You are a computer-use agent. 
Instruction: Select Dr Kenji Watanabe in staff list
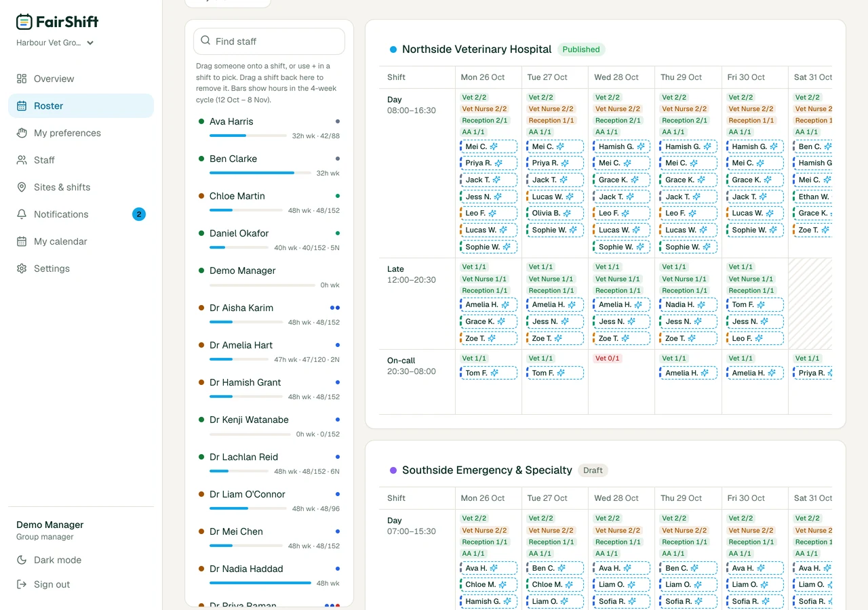point(269,426)
